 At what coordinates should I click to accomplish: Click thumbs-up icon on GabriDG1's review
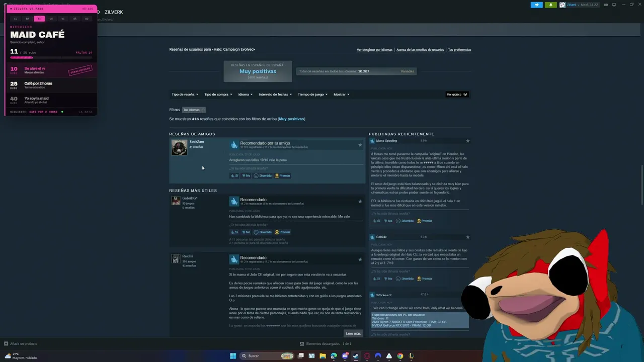234,201
